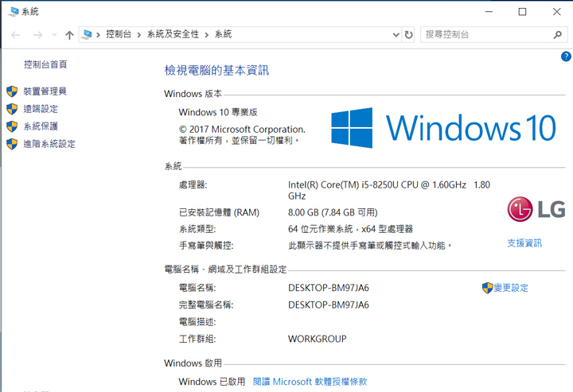
Task: Open the recent locations dropdown arrow
Action: point(54,35)
